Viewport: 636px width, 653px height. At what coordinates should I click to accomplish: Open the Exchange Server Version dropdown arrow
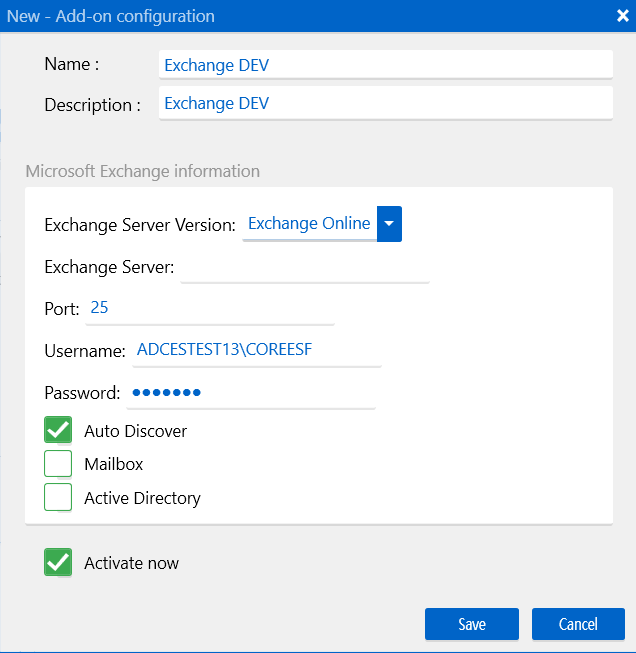389,224
